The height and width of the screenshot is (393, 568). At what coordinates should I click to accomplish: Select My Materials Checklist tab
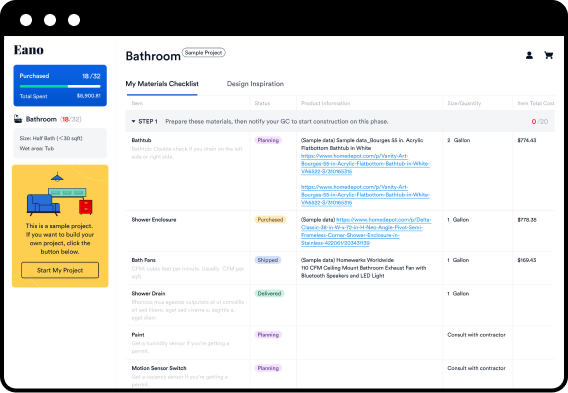coord(162,84)
